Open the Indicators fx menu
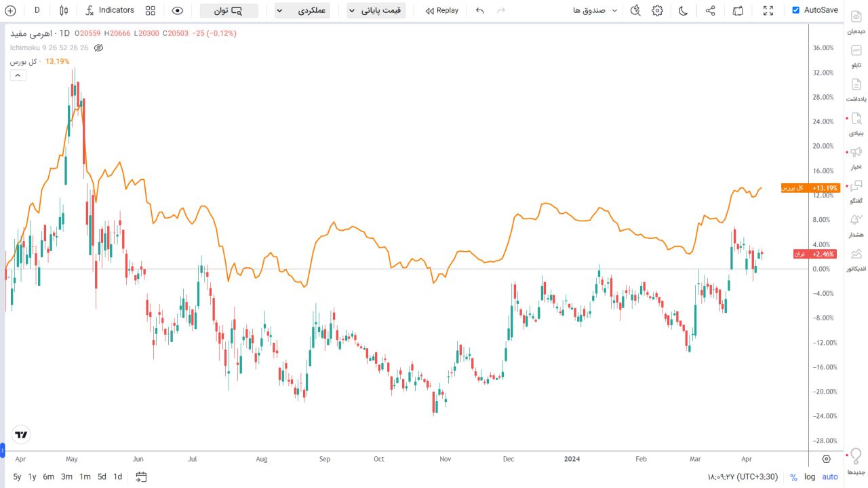The image size is (868, 488). coord(110,10)
